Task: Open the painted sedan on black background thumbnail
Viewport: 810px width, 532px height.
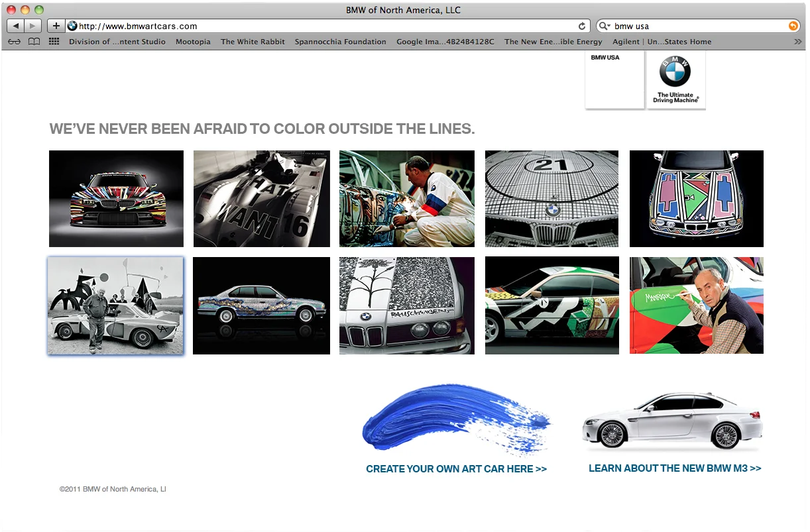Action: [261, 305]
